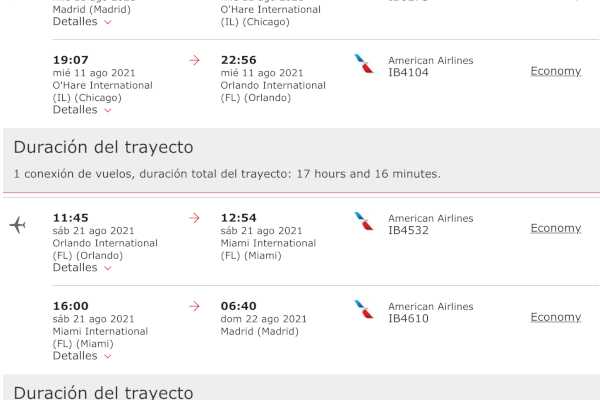Click flight number IB4610
The image size is (600, 400).
[408, 318]
